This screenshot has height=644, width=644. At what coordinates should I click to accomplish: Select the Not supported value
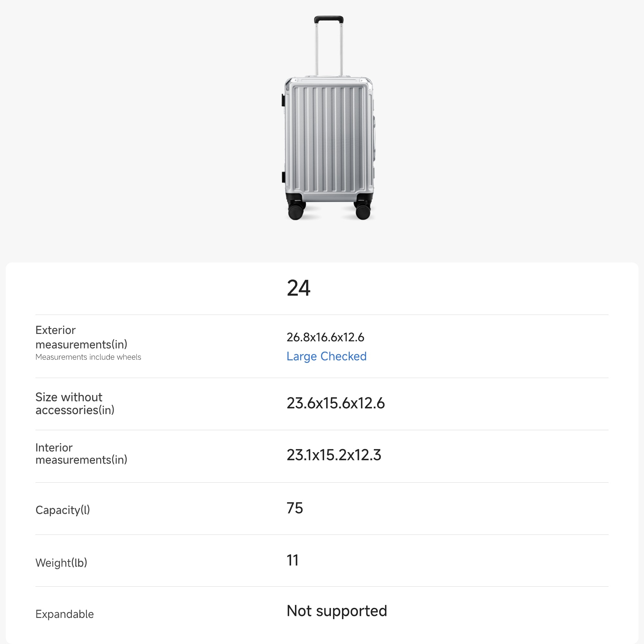[x=337, y=611]
